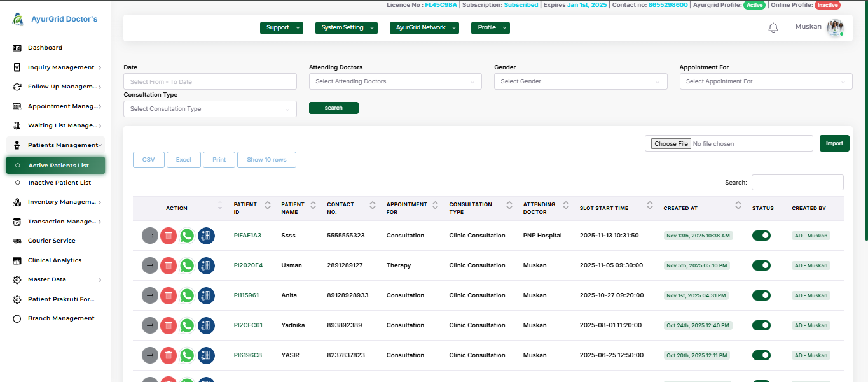The width and height of the screenshot is (868, 382).
Task: Click the green search button
Action: pyautogui.click(x=333, y=108)
